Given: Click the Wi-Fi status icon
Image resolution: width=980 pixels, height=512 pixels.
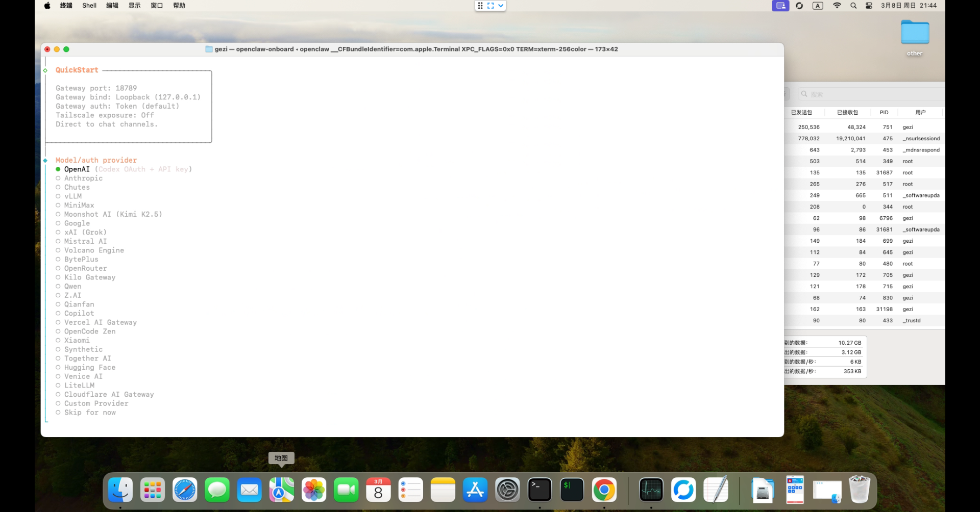Looking at the screenshot, I should click(x=837, y=6).
